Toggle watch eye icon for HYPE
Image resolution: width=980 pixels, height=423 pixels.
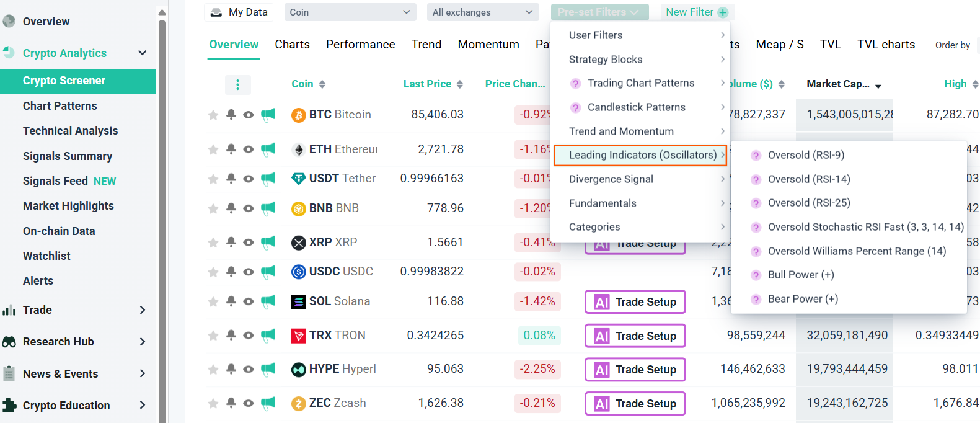point(249,370)
